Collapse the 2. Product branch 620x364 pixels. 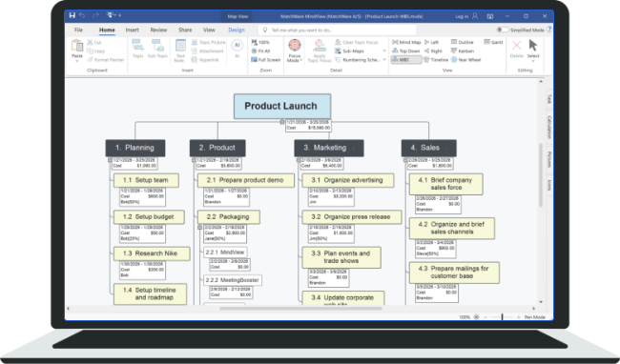point(194,160)
